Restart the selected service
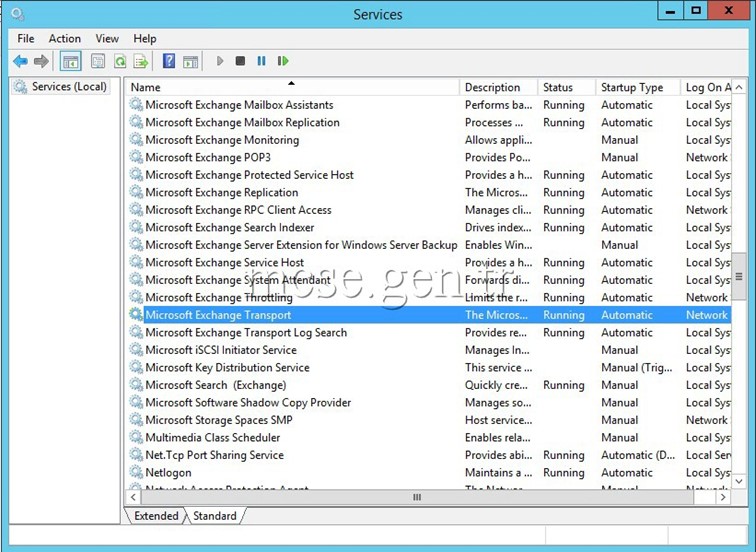 pyautogui.click(x=283, y=61)
